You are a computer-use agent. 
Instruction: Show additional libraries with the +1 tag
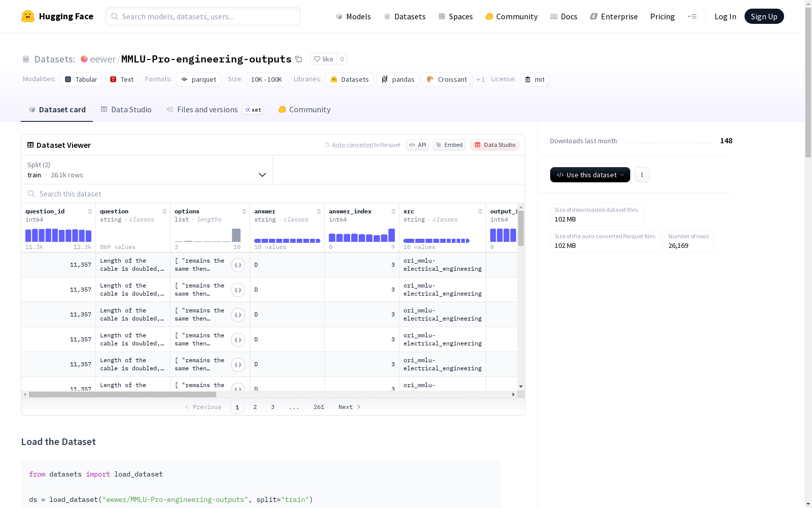tap(481, 79)
